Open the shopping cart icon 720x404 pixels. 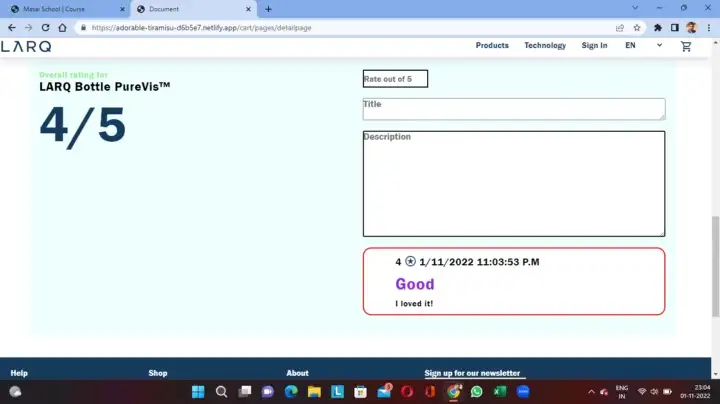point(686,46)
